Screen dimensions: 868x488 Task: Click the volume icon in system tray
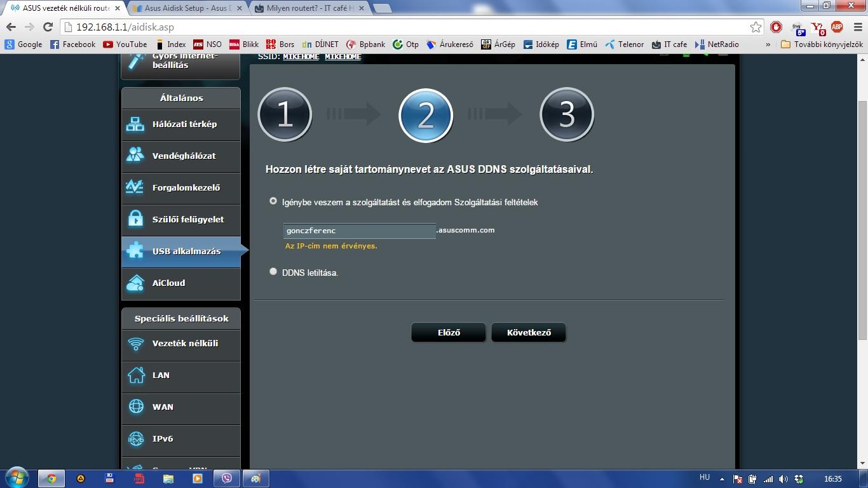tap(783, 479)
